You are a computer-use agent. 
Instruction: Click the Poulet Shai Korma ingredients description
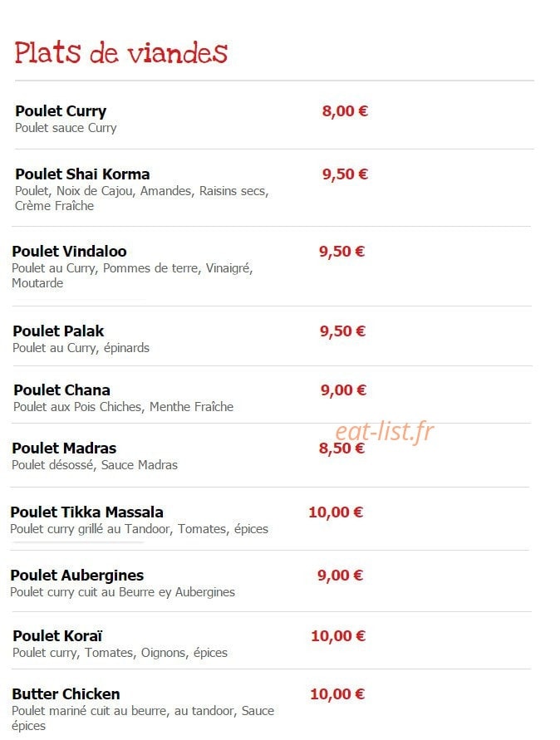point(141,198)
